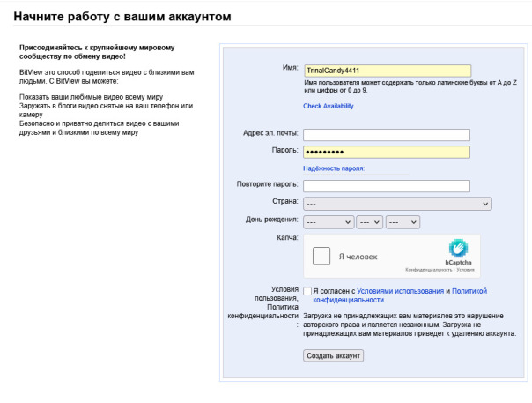532x403 pixels.
Task: Click the 'Имя пользователя может содержать' hint
Action: click(410, 86)
